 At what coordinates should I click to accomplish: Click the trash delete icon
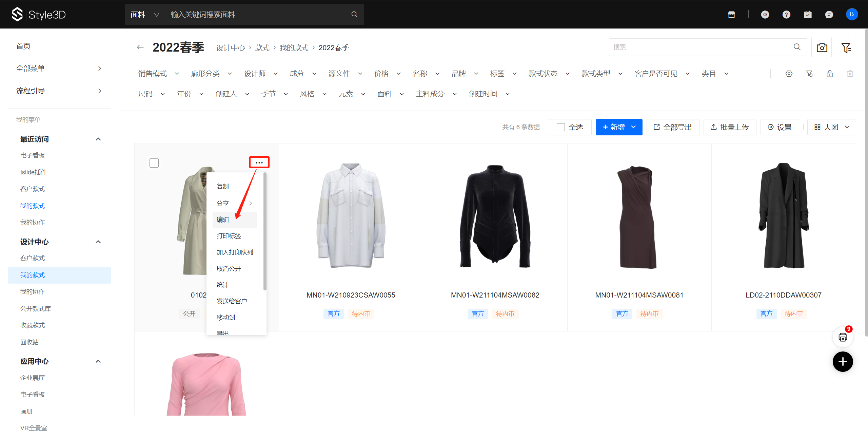[x=850, y=74]
